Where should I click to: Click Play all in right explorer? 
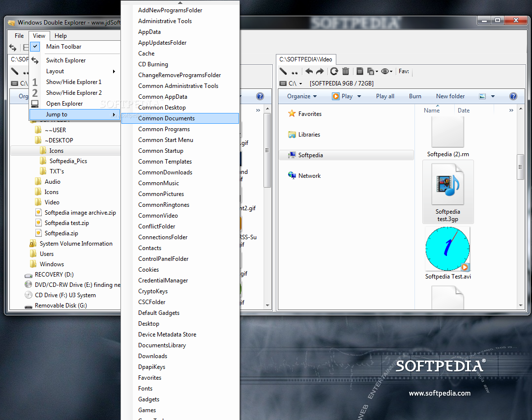385,96
